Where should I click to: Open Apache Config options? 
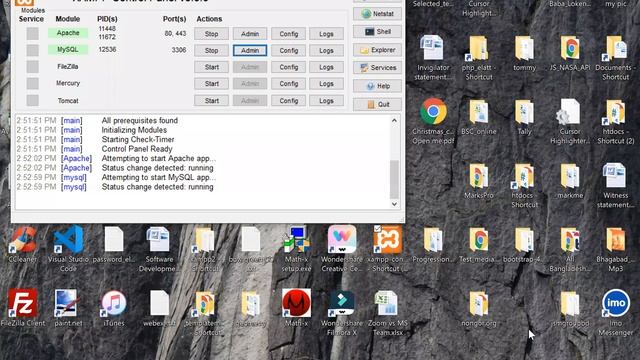click(289, 34)
